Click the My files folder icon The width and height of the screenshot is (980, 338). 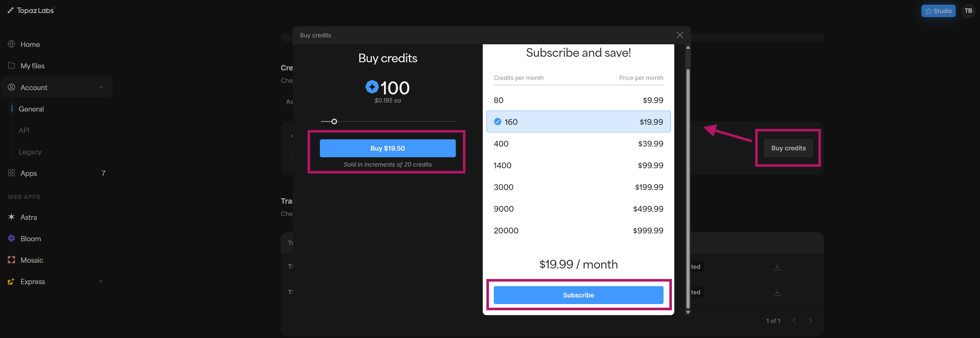point(11,65)
